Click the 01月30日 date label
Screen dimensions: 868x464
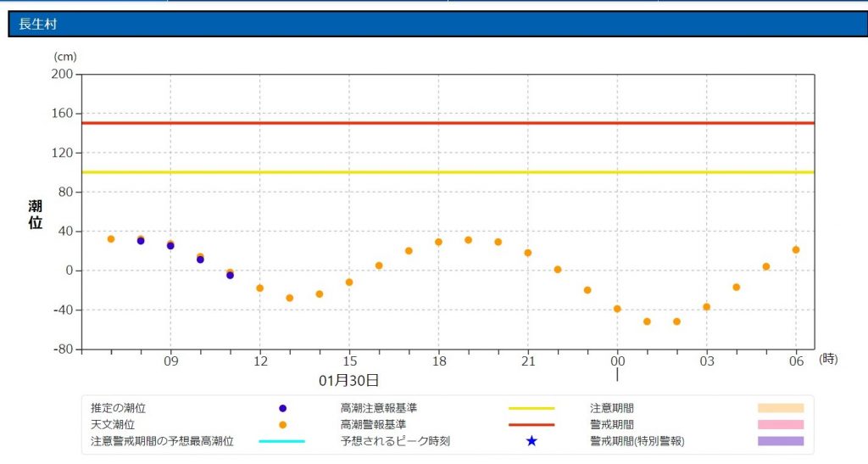(x=348, y=380)
